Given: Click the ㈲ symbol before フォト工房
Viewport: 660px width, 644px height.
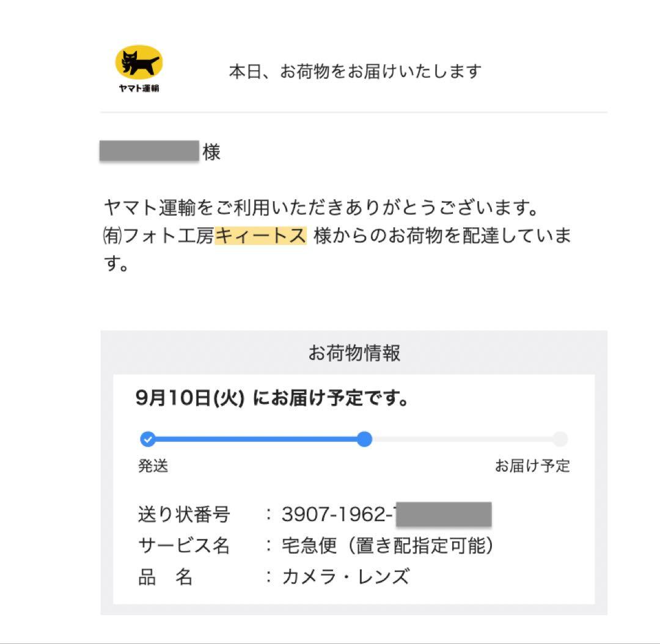Looking at the screenshot, I should coord(113,236).
